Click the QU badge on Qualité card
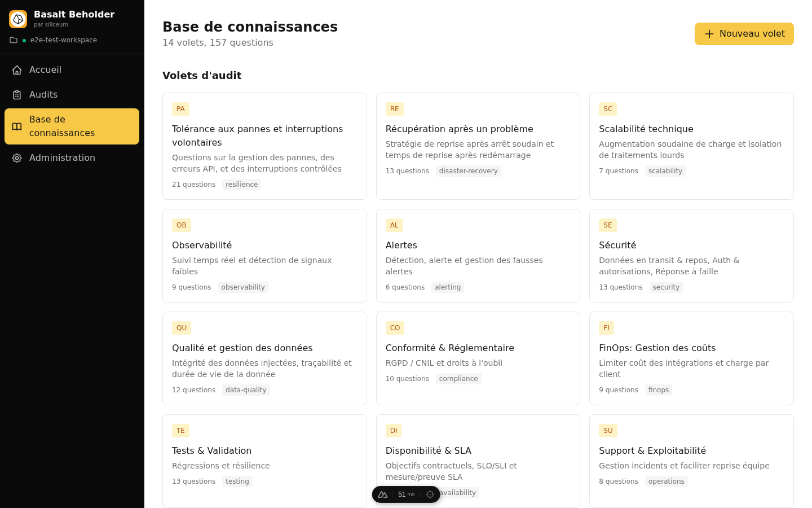Screen dimensions: 812x508 (182, 328)
